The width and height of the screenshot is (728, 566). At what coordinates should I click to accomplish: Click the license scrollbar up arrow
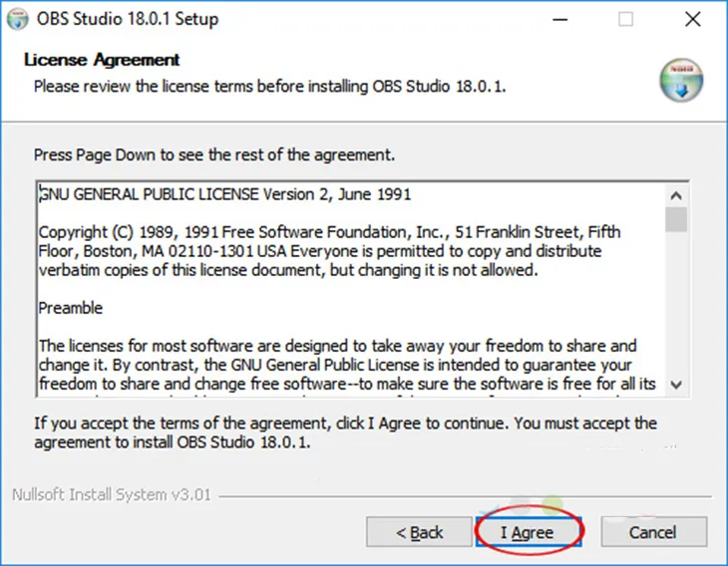676,196
